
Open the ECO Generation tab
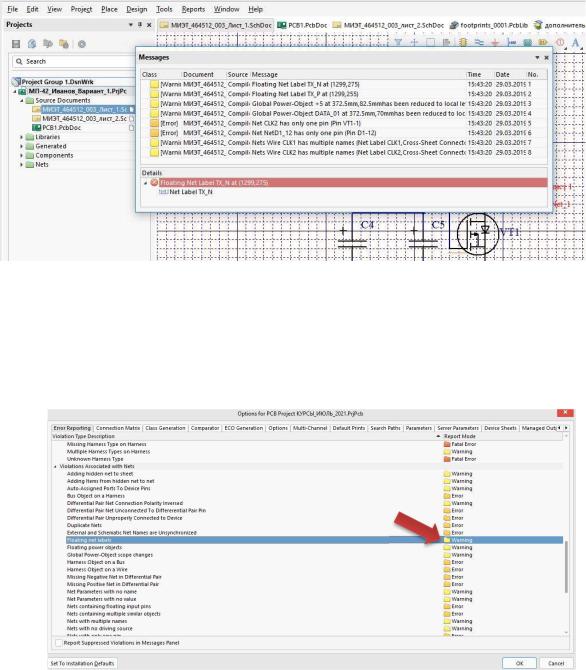click(244, 428)
